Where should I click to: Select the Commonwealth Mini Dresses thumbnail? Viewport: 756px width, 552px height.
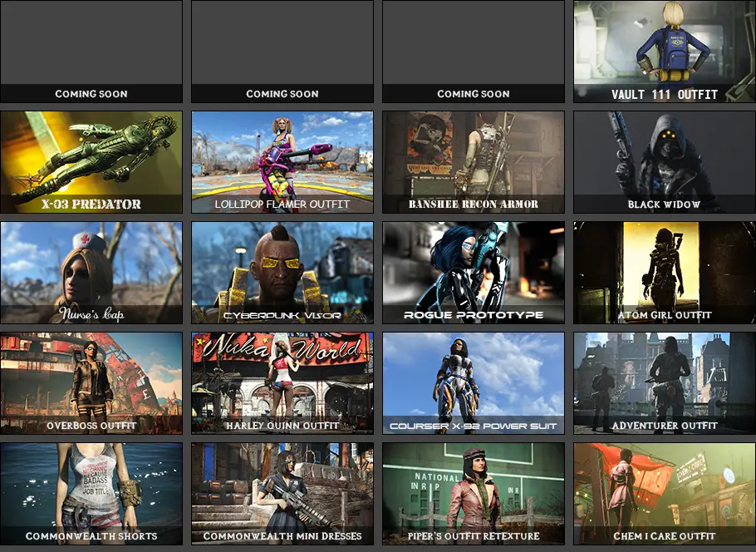[282, 494]
